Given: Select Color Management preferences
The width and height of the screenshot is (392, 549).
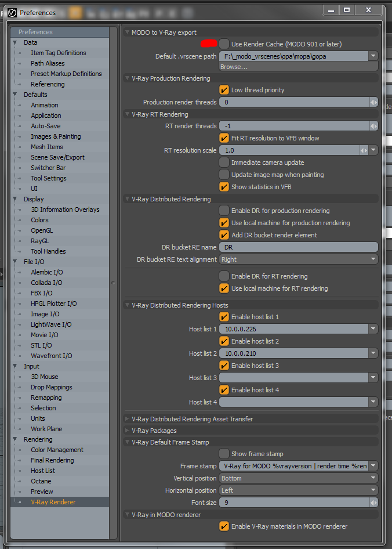Looking at the screenshot, I should 57,450.
